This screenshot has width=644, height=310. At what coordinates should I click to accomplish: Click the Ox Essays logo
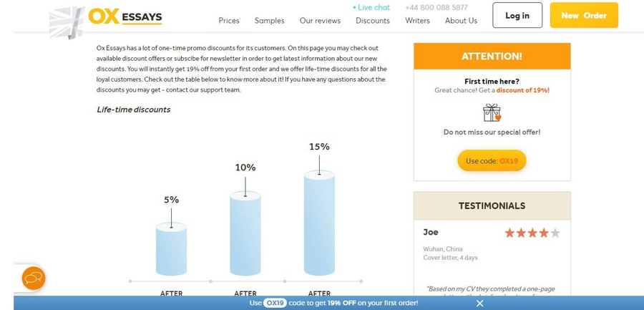click(106, 21)
